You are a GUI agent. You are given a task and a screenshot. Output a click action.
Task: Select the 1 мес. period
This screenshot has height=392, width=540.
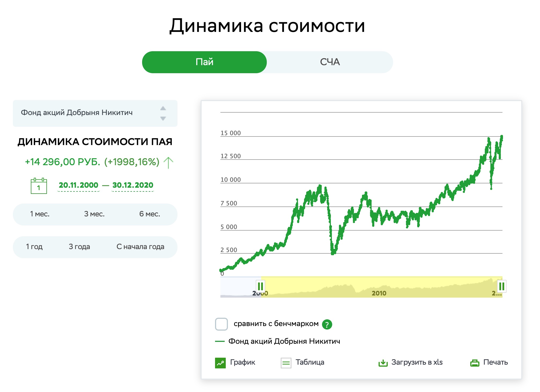point(40,214)
